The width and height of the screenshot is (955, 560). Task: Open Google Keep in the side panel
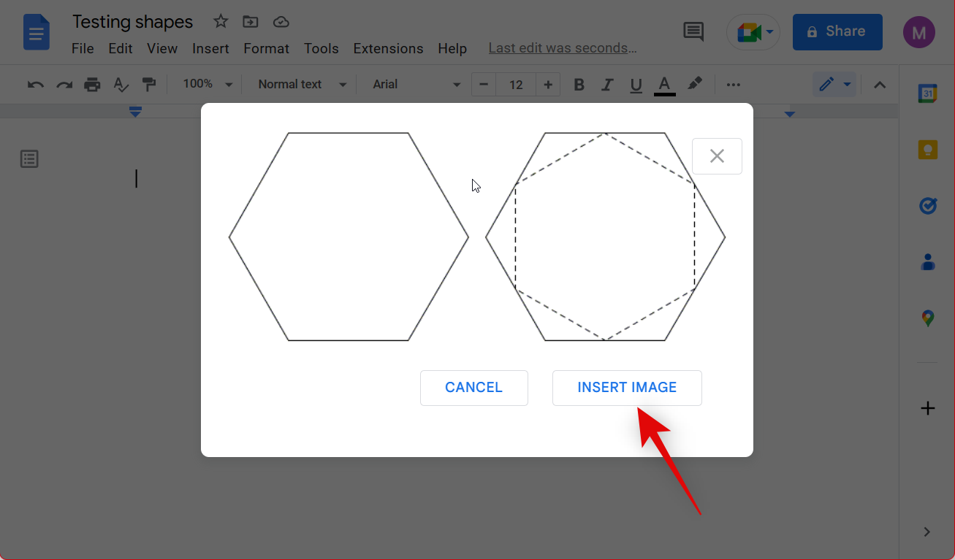[x=927, y=150]
